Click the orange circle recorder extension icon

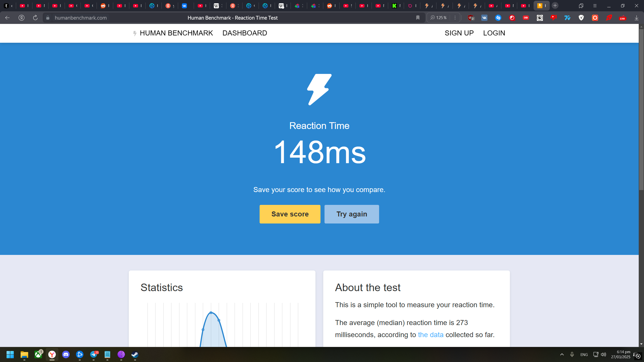[x=595, y=18]
